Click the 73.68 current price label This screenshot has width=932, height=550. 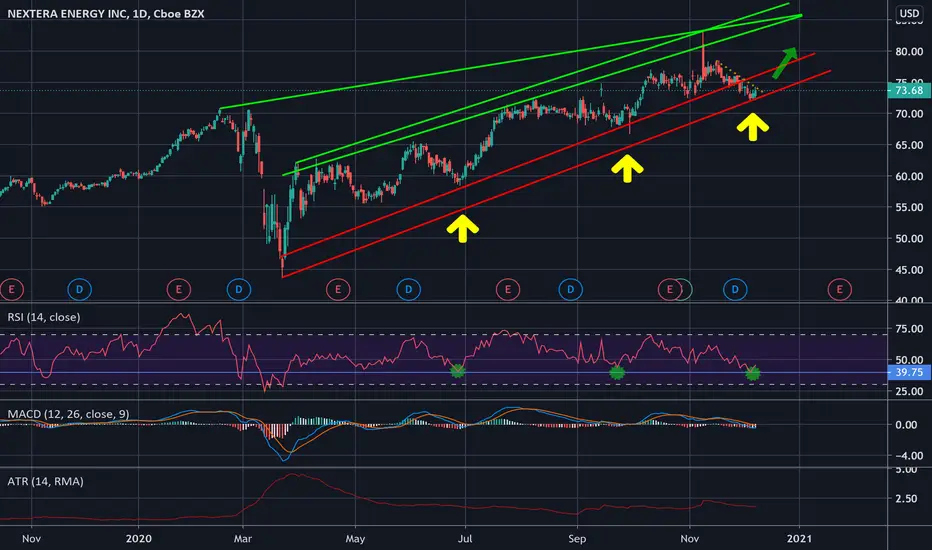point(909,90)
